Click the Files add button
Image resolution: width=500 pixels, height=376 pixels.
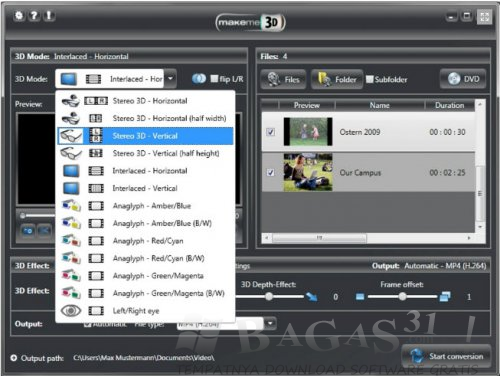283,79
